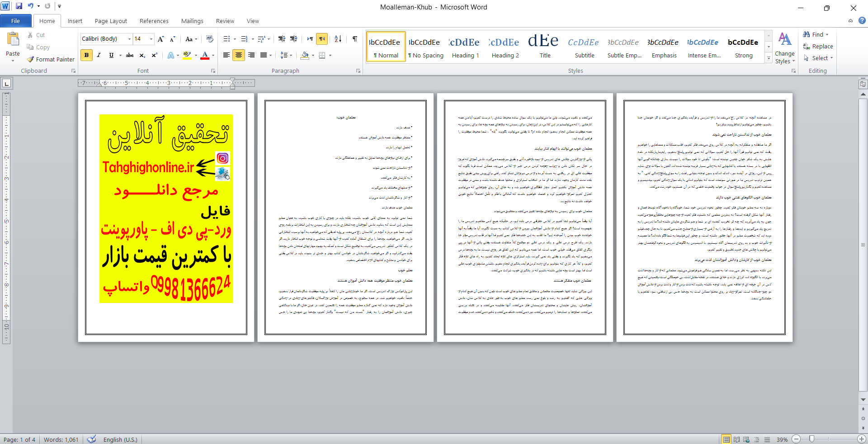Toggle Right-to-Left text direction
This screenshot has width=868, height=444.
pyautogui.click(x=322, y=39)
